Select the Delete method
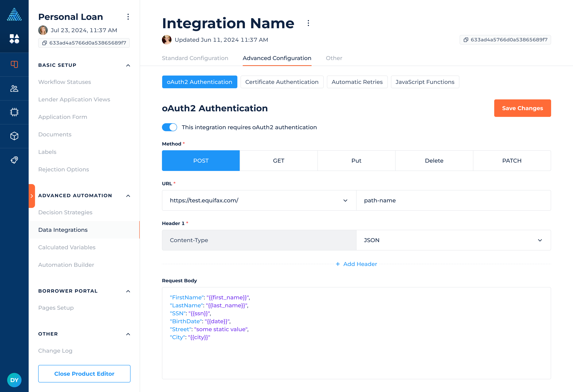 (434, 161)
